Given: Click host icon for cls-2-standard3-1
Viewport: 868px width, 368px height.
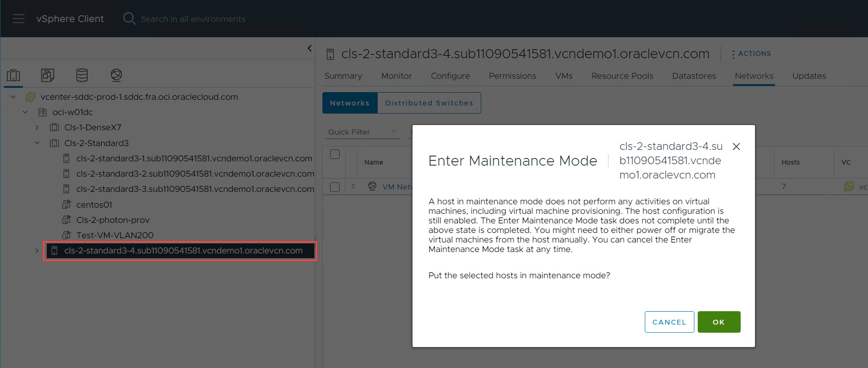Looking at the screenshot, I should click(x=66, y=158).
